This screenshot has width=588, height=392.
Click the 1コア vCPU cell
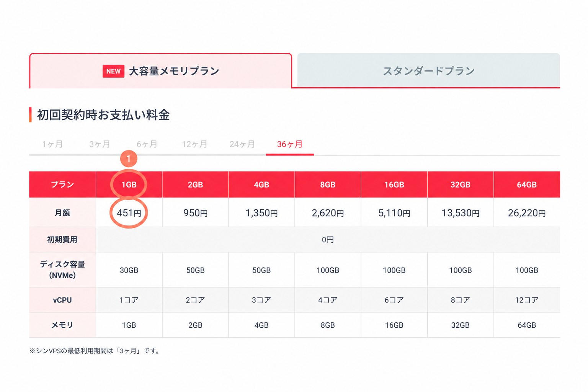[x=129, y=300]
